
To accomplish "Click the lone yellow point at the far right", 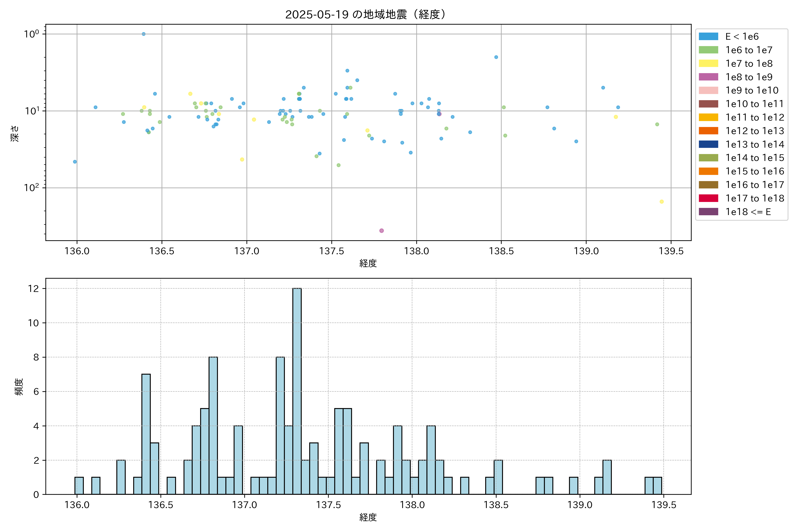I will coord(661,201).
